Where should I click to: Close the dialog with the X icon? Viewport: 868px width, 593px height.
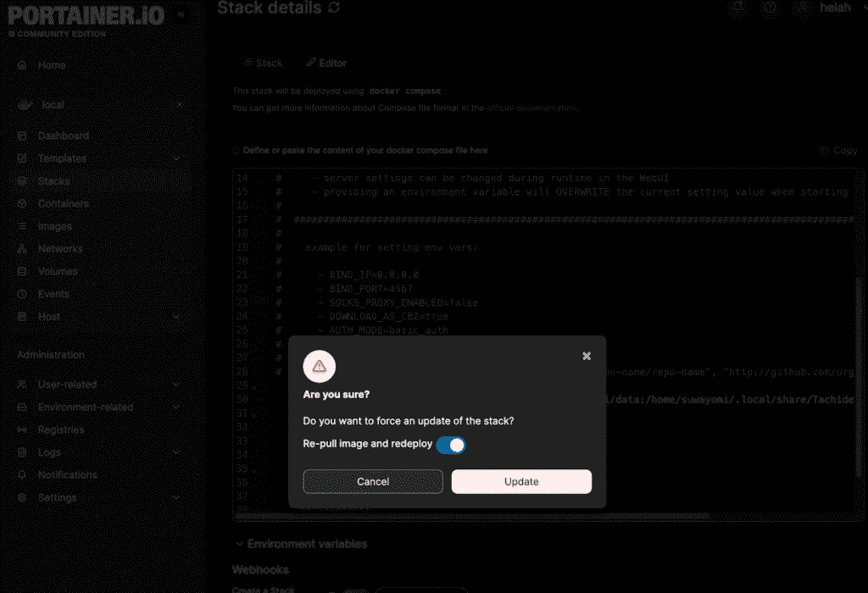[x=587, y=357]
